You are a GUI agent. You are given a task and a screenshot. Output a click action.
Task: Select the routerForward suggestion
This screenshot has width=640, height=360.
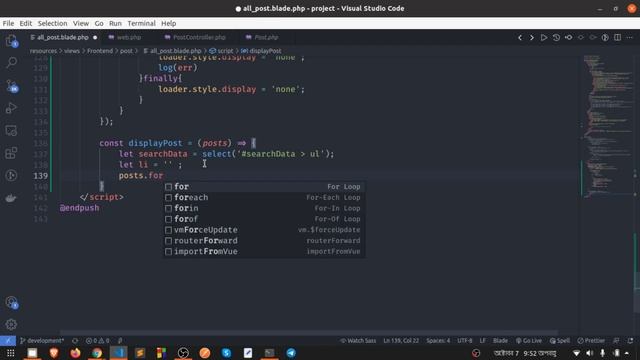[x=264, y=241]
